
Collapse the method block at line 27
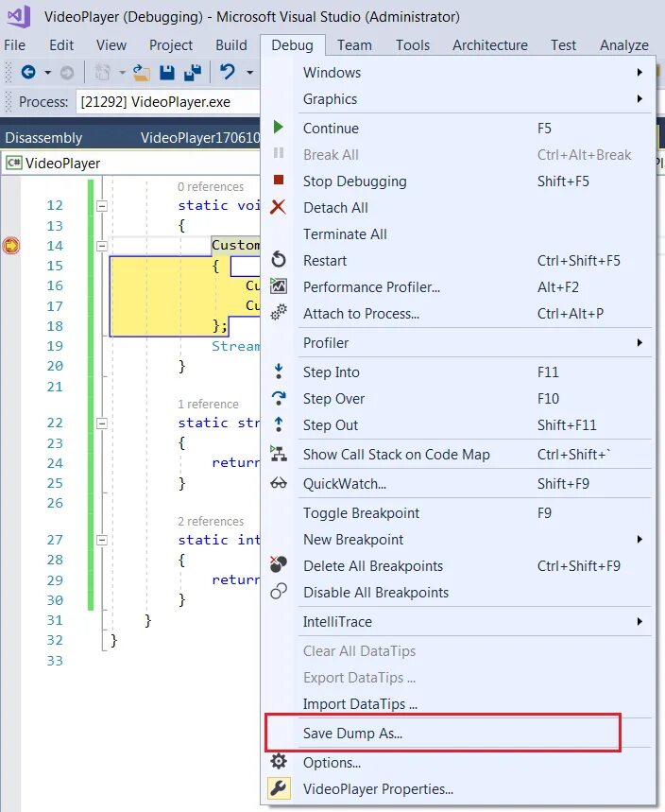(102, 540)
